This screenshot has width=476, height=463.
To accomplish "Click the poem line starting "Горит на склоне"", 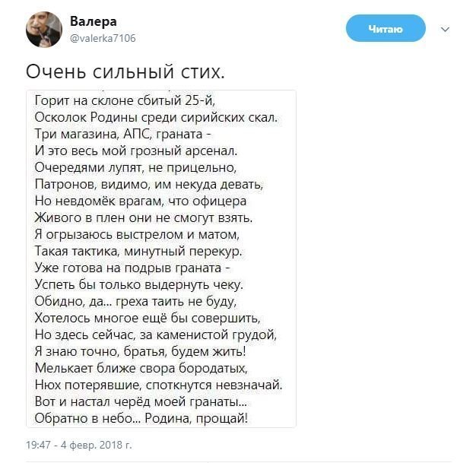I will (x=131, y=100).
